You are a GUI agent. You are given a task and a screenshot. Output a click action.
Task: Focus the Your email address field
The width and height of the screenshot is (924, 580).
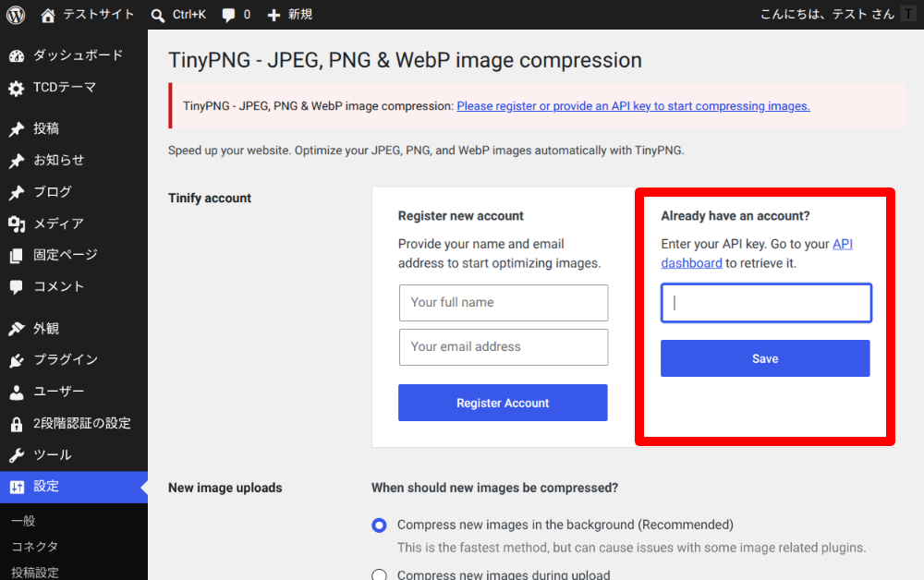click(504, 347)
